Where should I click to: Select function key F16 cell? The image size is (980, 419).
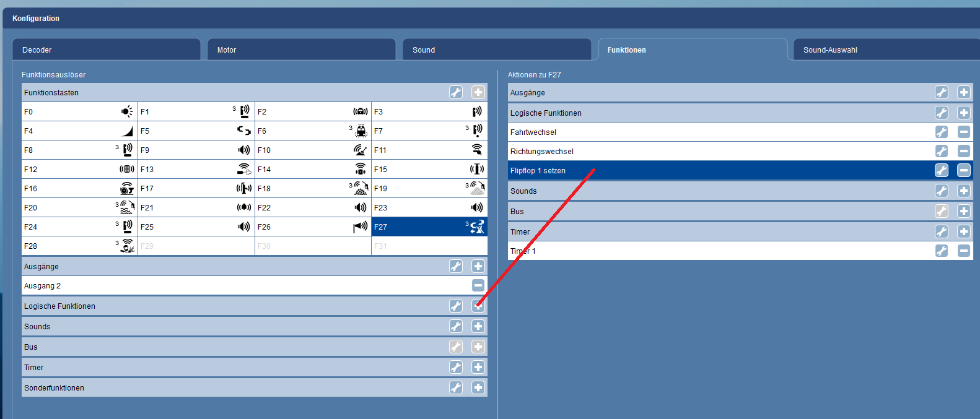point(79,189)
